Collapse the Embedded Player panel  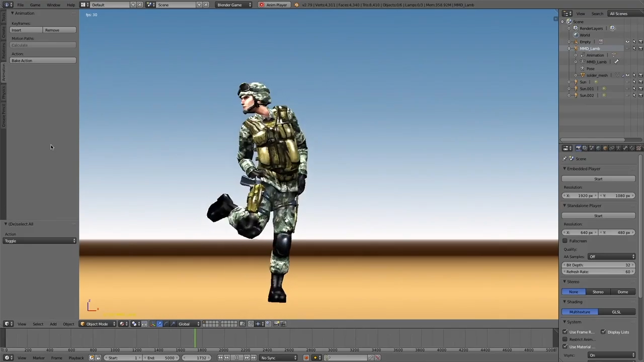click(565, 169)
